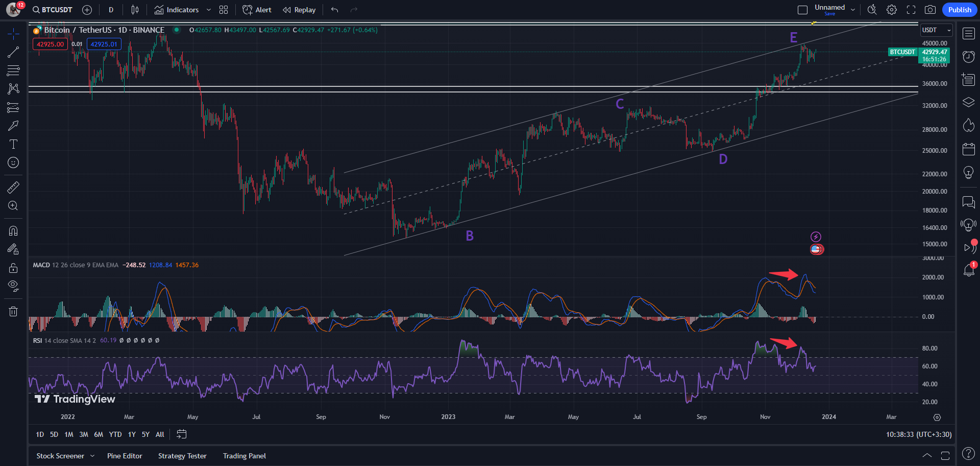
Task: Change the D timeframe interval
Action: pos(111,10)
